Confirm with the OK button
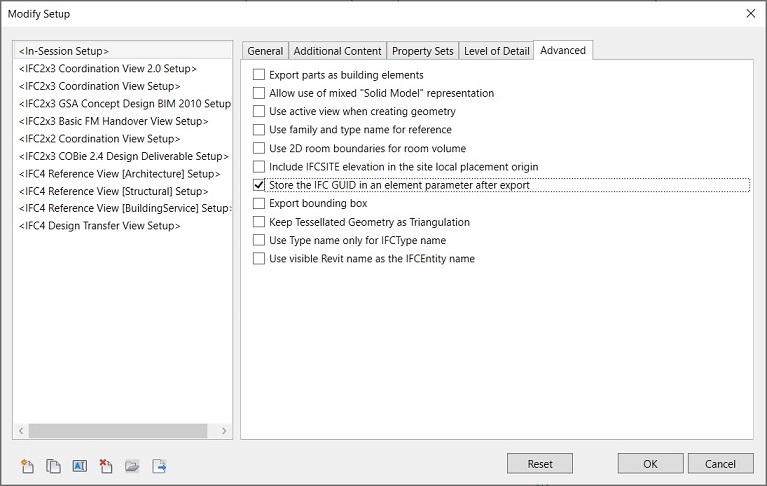Screen dimensions: 767x486 [x=650, y=464]
